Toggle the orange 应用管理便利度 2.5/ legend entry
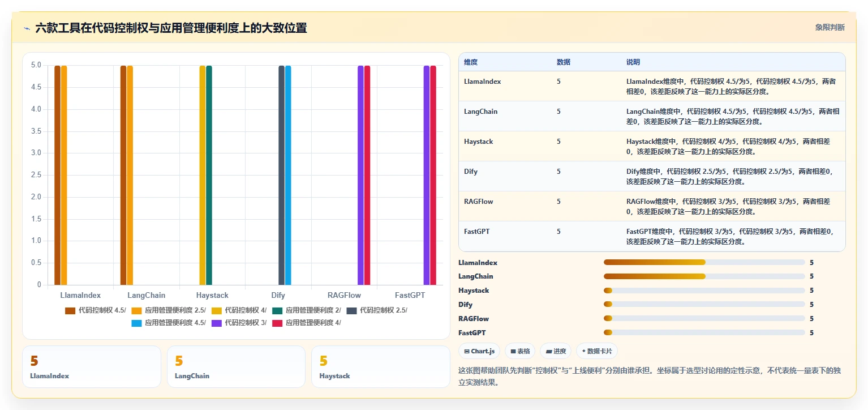This screenshot has width=868, height=410. (x=169, y=310)
